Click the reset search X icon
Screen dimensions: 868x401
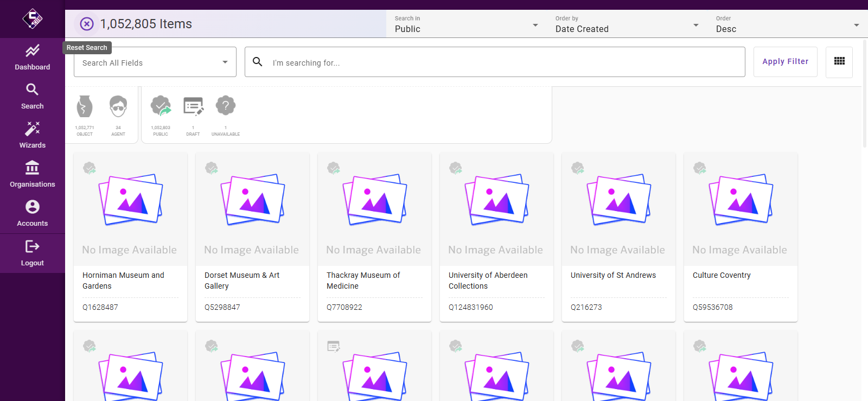coord(87,24)
